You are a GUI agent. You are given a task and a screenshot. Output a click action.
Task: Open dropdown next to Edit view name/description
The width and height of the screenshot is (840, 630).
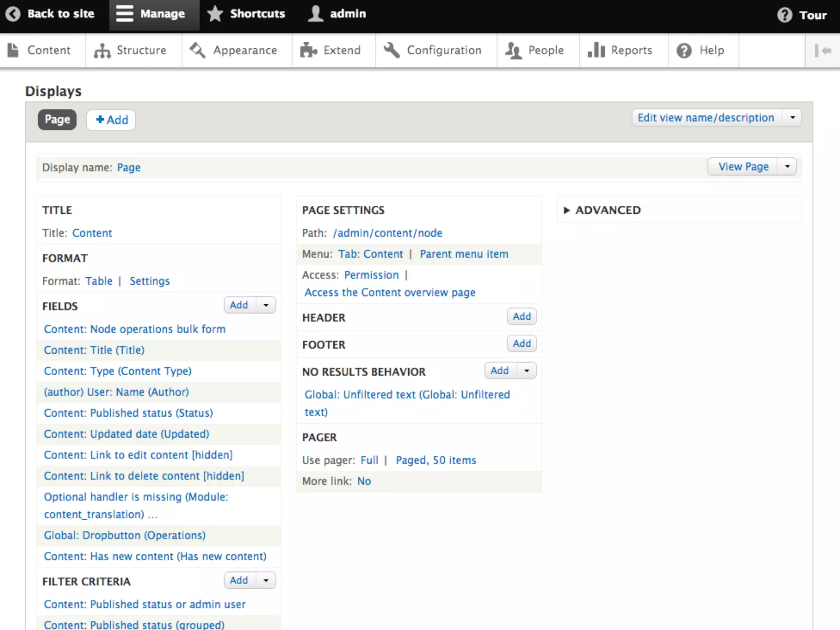792,118
